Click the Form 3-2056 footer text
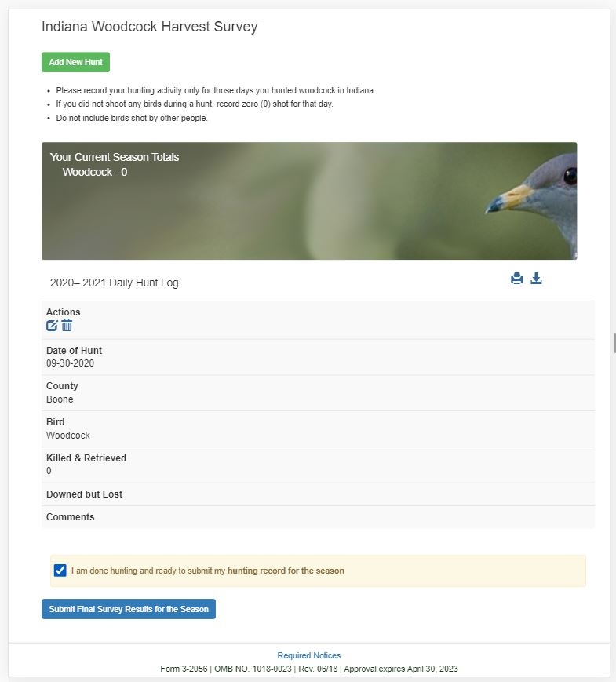 [309, 669]
